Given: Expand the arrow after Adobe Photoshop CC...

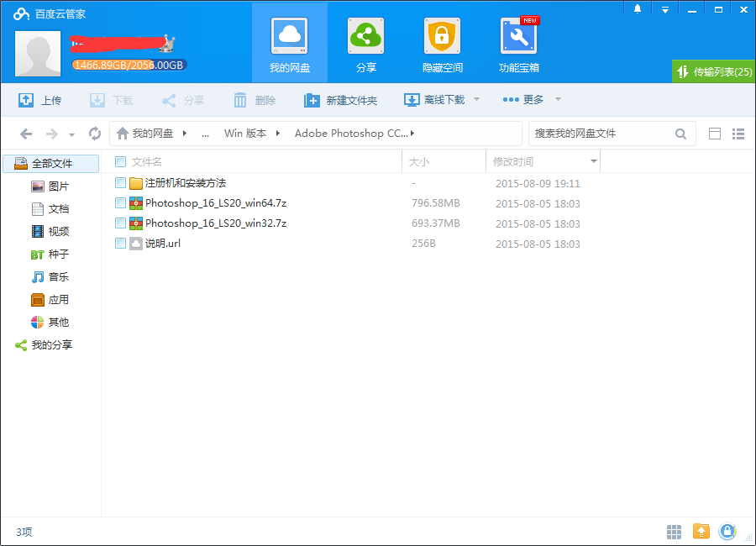Looking at the screenshot, I should (412, 133).
